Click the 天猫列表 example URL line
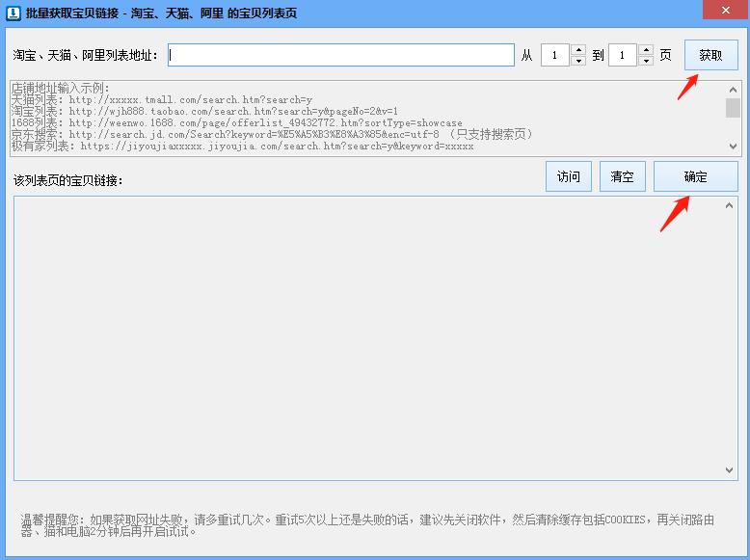This screenshot has width=750, height=560. click(162, 99)
